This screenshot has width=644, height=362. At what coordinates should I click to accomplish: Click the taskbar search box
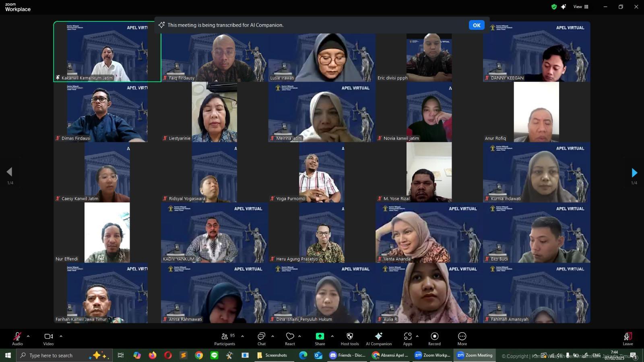coord(64,355)
